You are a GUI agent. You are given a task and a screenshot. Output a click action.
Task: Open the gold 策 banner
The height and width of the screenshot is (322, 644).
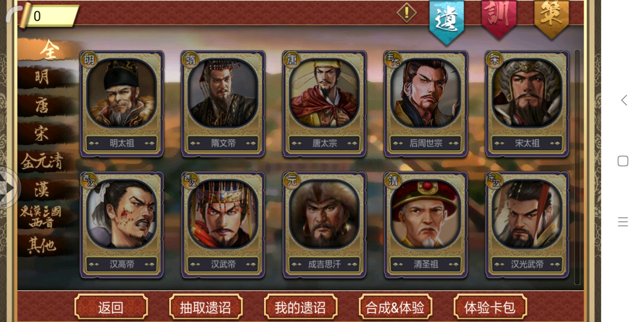coord(551,19)
